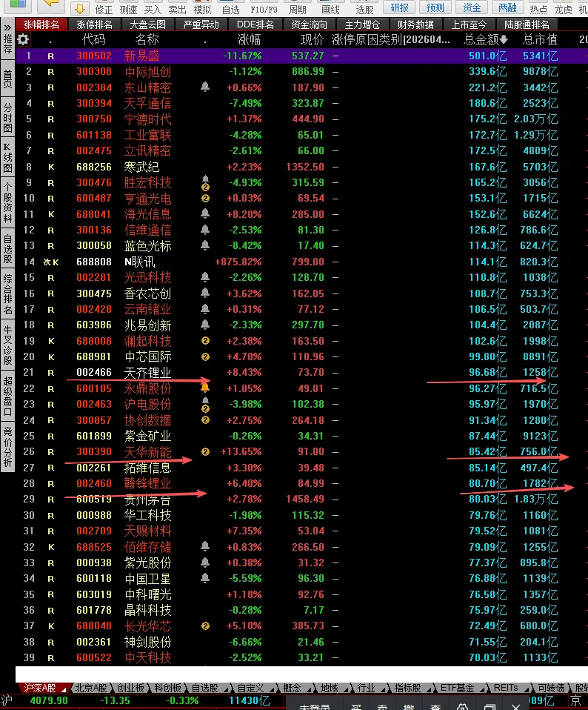Click the alert bell for 光迅科技
Screen dimensions: 588x710
(205, 277)
